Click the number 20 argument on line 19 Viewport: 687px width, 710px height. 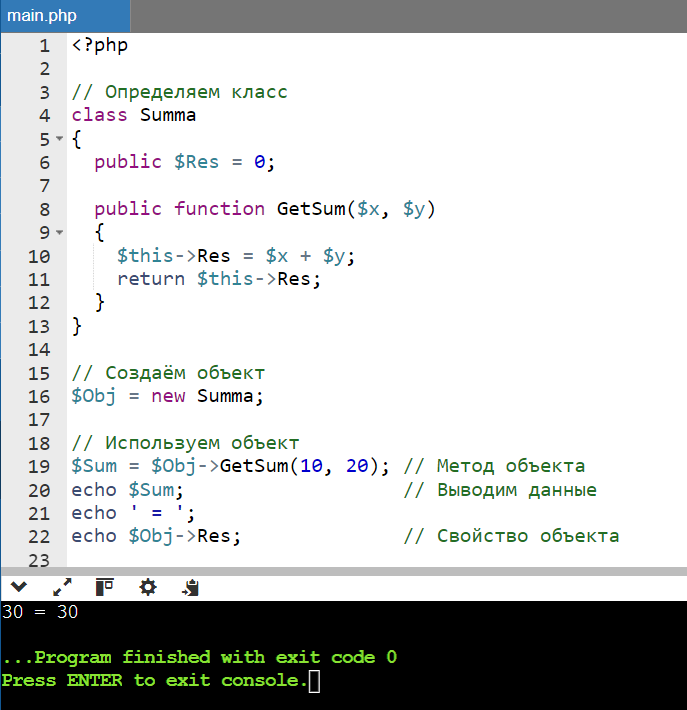[357, 466]
